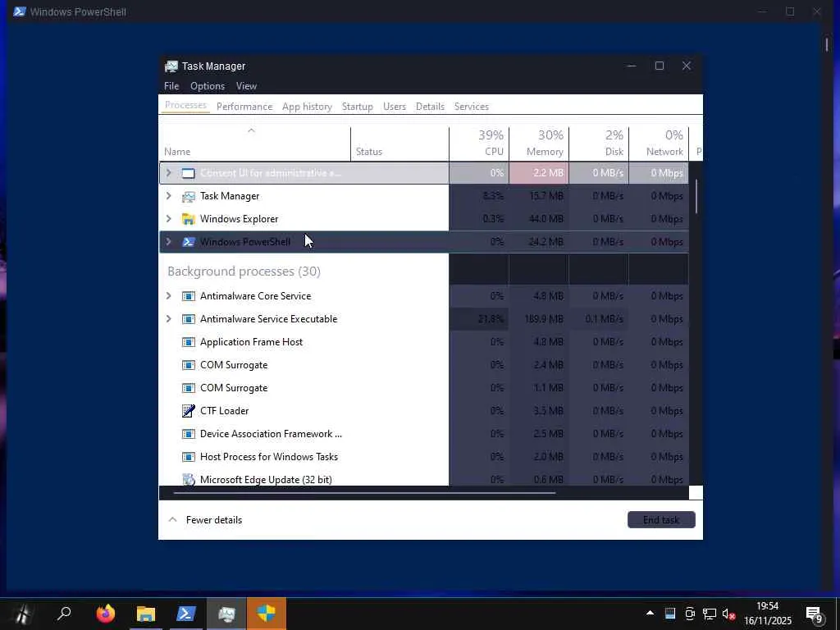
Task: Select 'Microsoft Edge Update (32 bit)' row
Action: tap(424, 479)
